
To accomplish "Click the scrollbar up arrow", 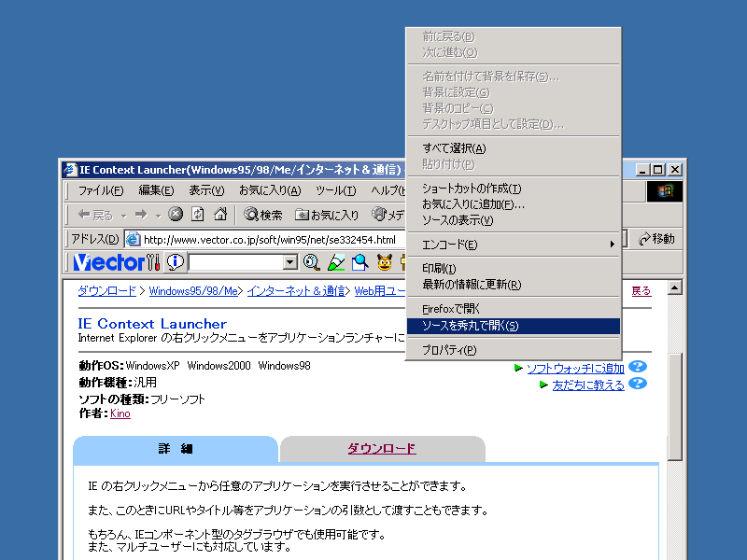I will (x=675, y=287).
